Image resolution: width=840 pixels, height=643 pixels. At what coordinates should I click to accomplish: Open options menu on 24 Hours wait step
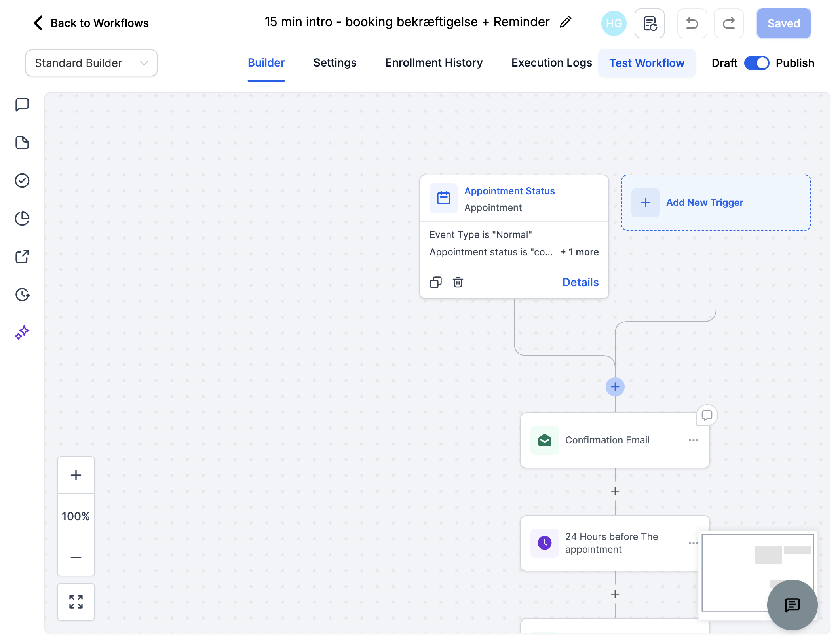click(x=693, y=543)
